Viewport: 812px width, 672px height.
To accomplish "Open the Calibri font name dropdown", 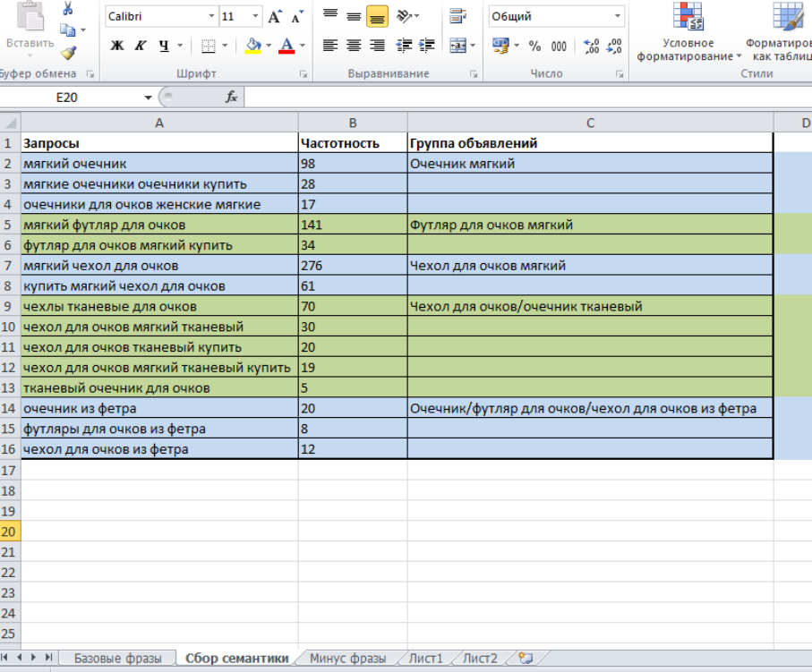I will pyautogui.click(x=211, y=17).
